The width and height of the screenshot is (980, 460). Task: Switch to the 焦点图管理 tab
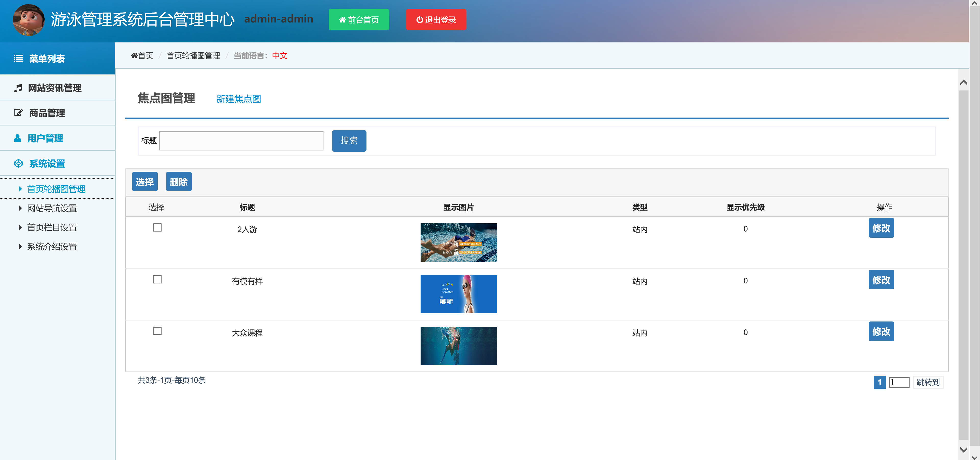coord(167,99)
